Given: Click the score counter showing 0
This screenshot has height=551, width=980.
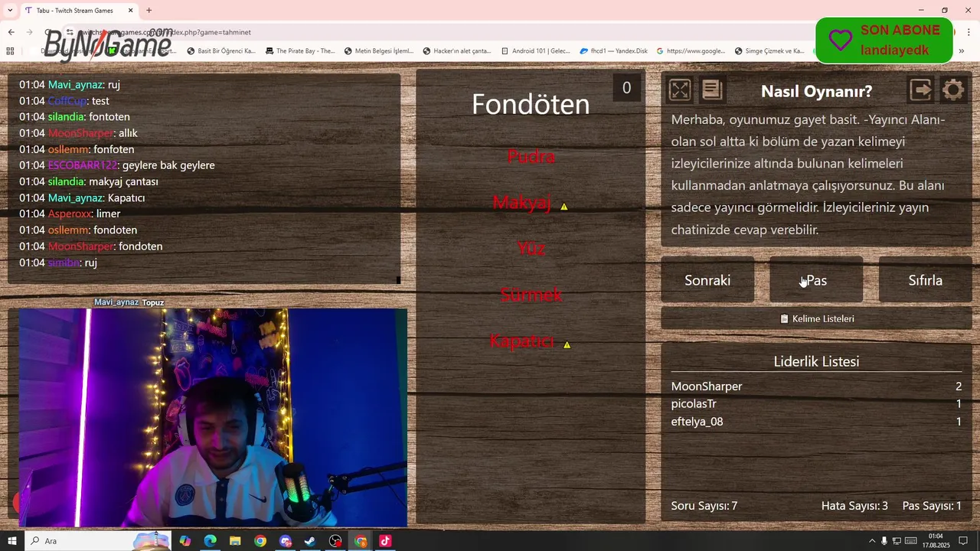Looking at the screenshot, I should click(x=626, y=88).
